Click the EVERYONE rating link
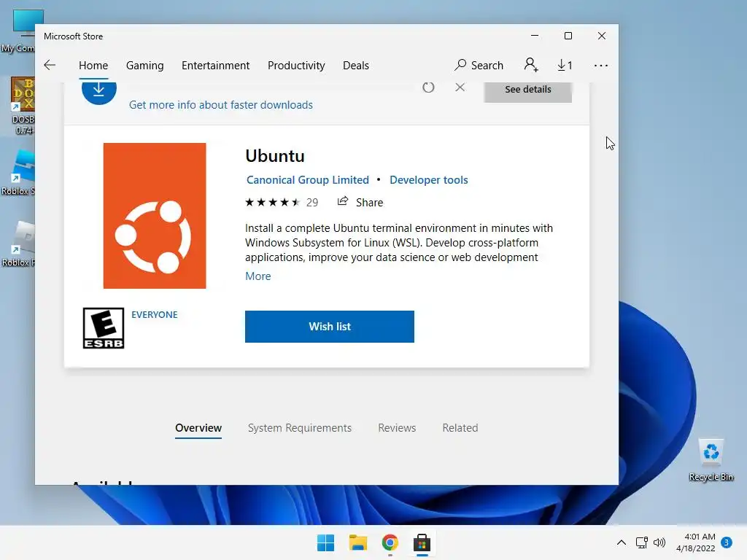747x560 pixels. pos(155,314)
